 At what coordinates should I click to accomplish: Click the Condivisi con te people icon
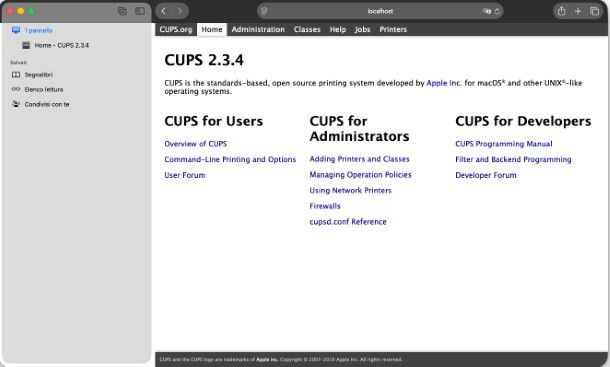tap(16, 104)
